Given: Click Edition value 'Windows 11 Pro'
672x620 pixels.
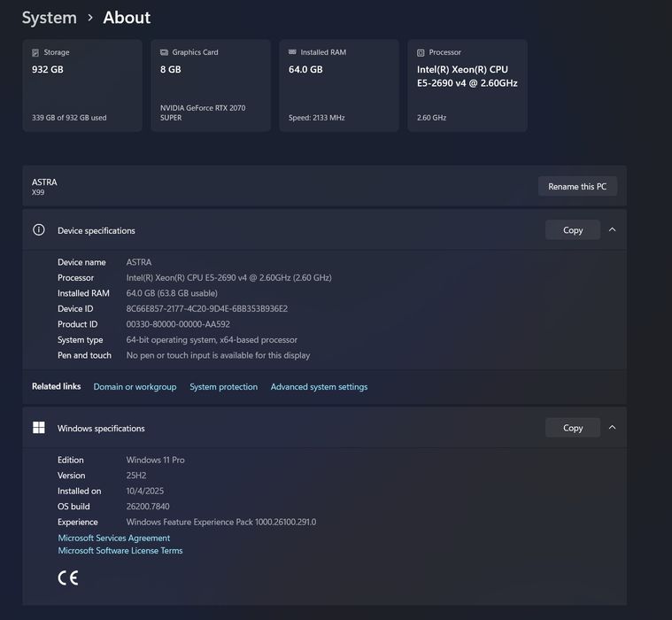Looking at the screenshot, I should [x=156, y=460].
